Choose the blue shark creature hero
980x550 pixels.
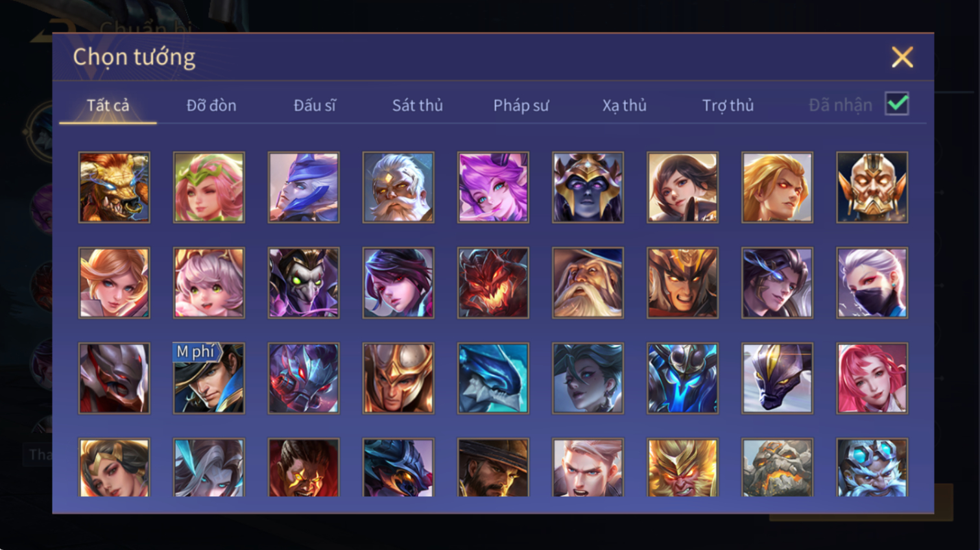pos(493,378)
